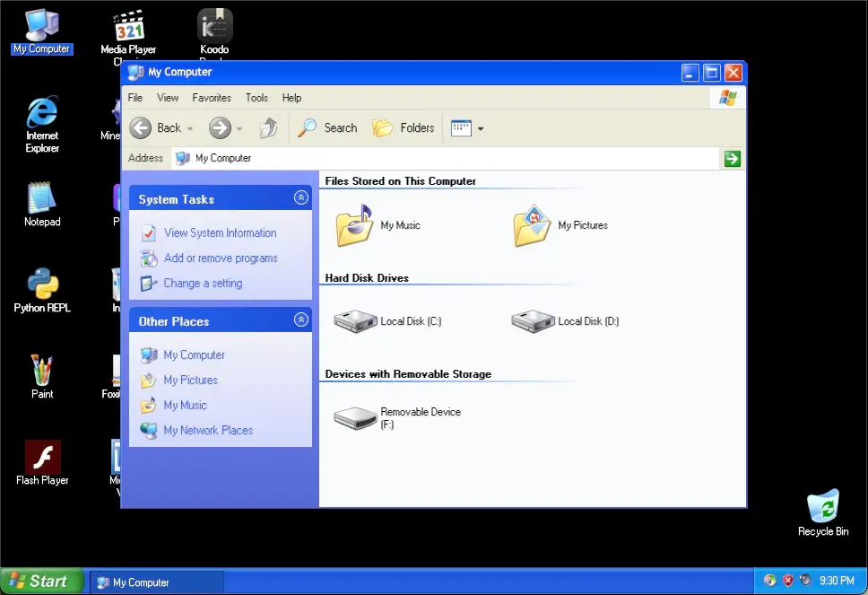Open My Network Places link
This screenshot has width=868, height=595.
tap(209, 431)
